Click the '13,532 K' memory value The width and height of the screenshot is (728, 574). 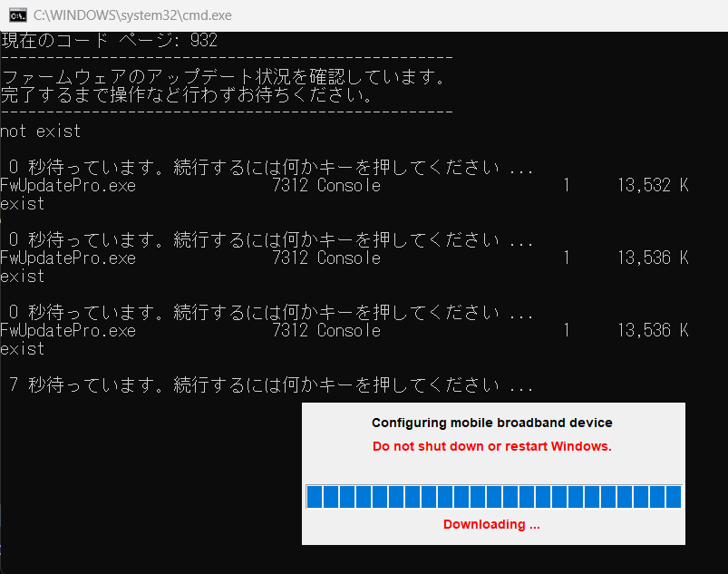653,186
